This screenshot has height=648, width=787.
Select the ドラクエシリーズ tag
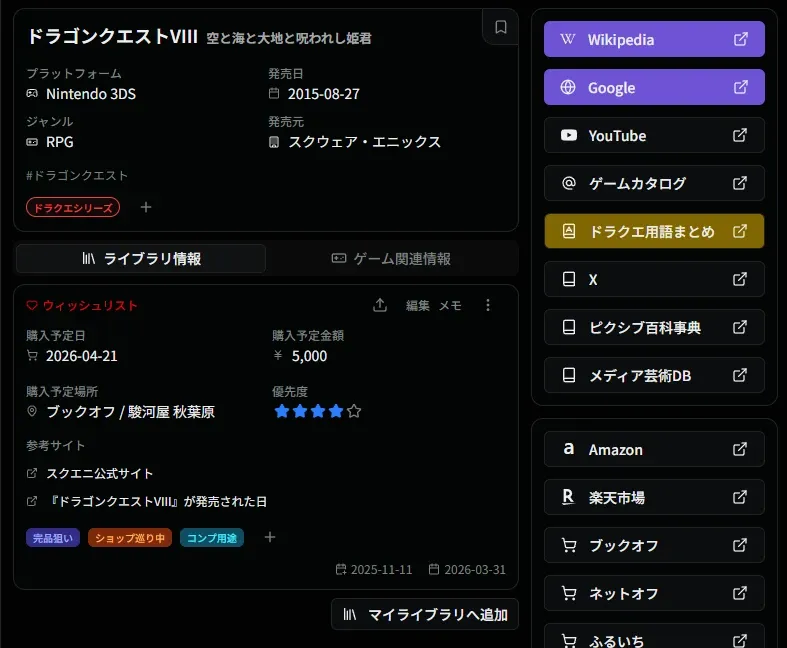[x=73, y=207]
